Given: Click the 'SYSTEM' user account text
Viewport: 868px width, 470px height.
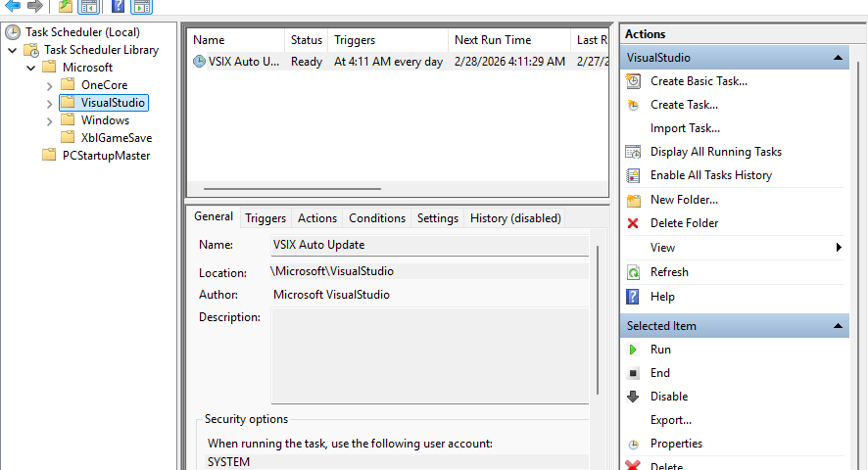Looking at the screenshot, I should [x=228, y=462].
